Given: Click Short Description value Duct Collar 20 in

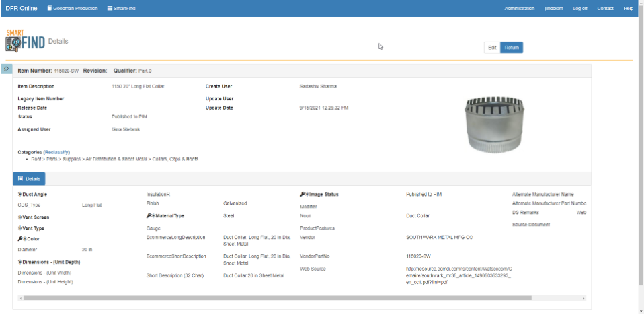Looking at the screenshot, I should (253, 275).
